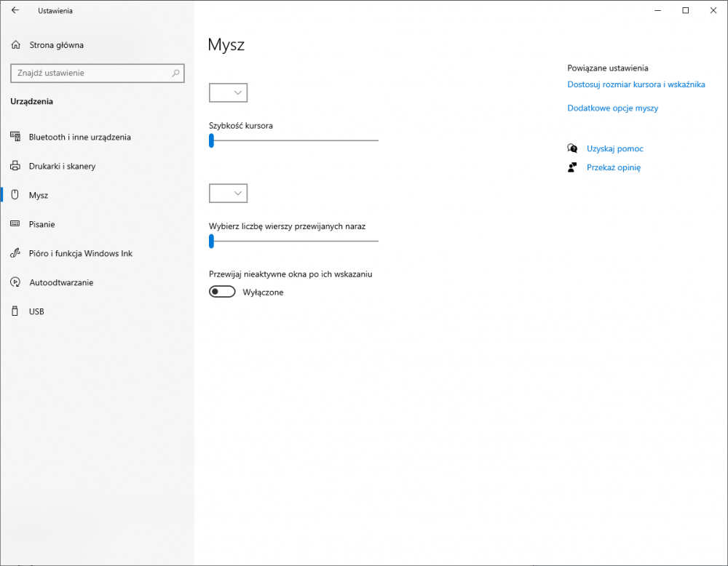Select the Drukarki i skanery printer icon
The height and width of the screenshot is (566, 728).
(15, 166)
